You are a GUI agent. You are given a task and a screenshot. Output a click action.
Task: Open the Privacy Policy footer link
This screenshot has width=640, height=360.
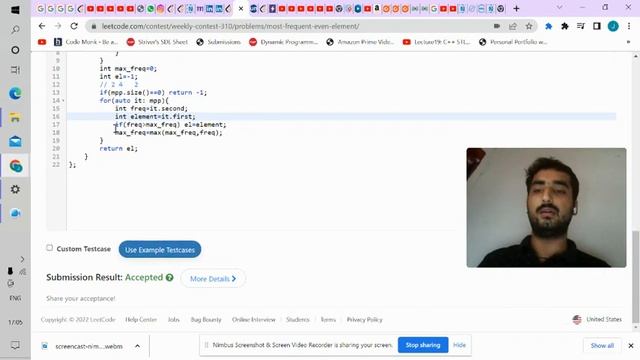point(364,320)
